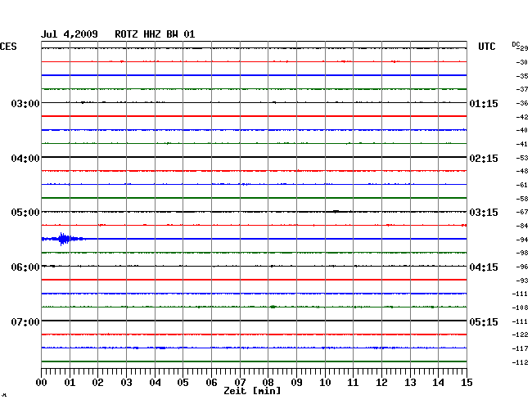The height and width of the screenshot is (404, 532).
Task: Click the DC offset value -48
Action: (522, 171)
